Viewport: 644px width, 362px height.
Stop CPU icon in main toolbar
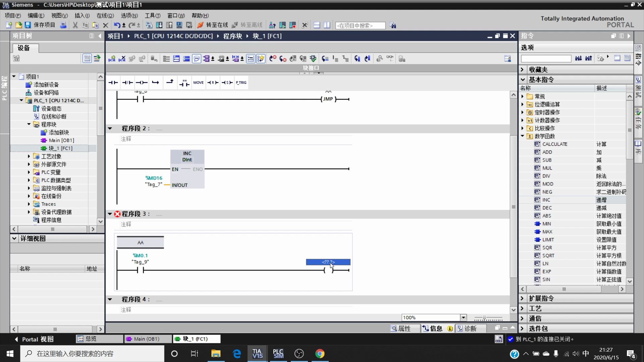[x=292, y=25]
